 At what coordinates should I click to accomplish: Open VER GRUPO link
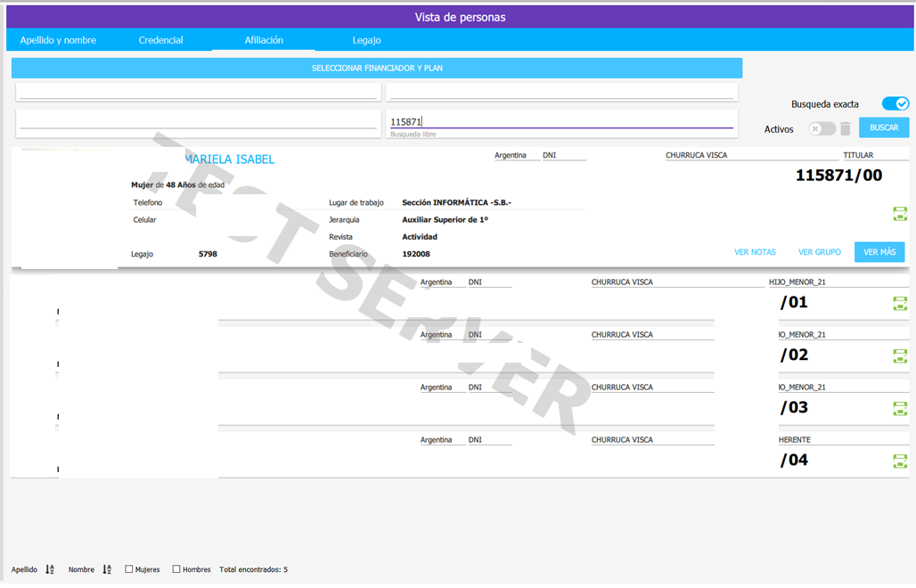[x=820, y=252]
